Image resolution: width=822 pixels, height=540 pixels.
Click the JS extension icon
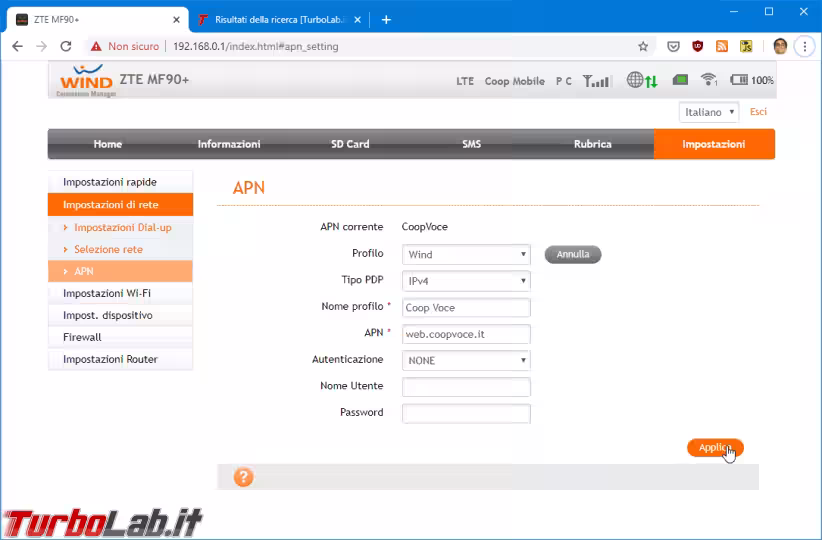point(746,46)
